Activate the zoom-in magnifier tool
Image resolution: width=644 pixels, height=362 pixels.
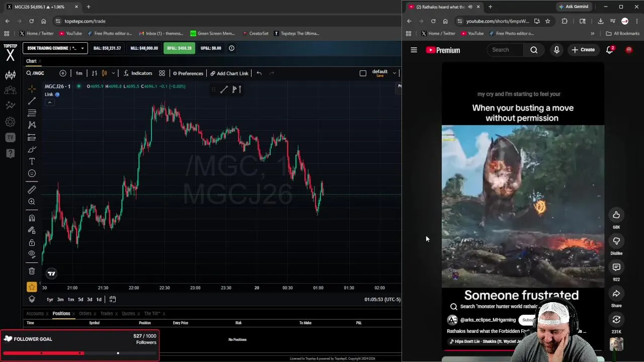coord(32,202)
